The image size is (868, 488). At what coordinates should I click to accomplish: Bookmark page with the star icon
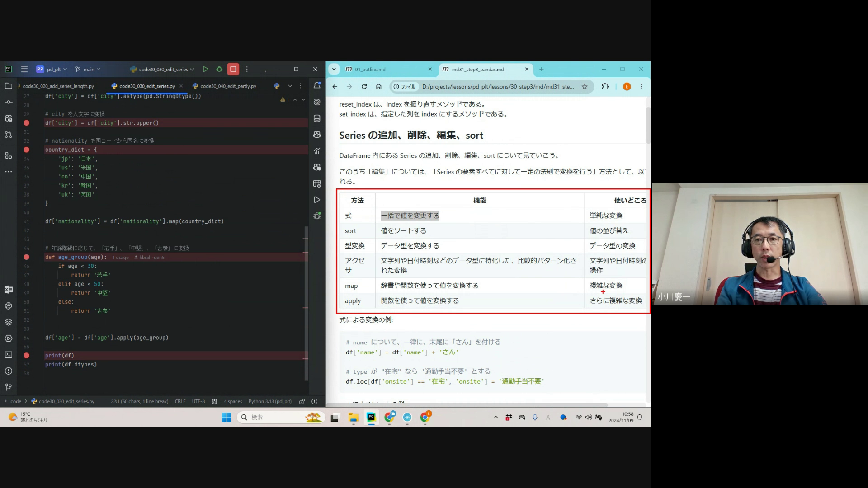[x=585, y=87]
